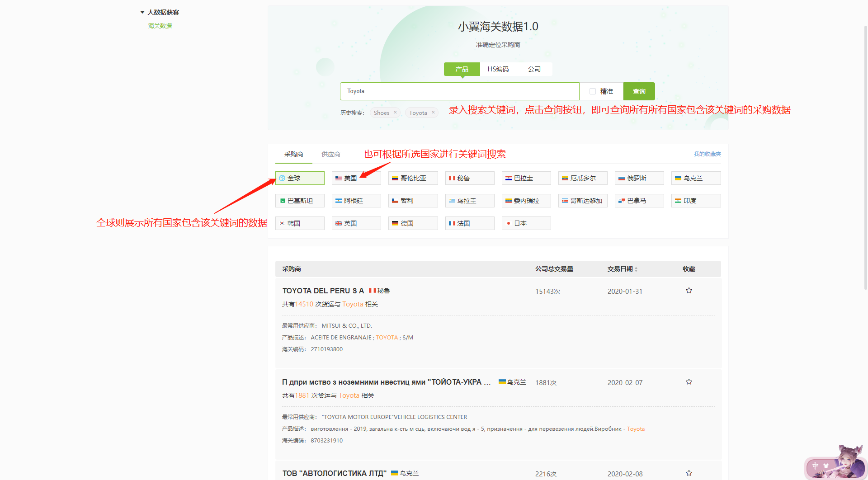Select the Toyota history search tag
Screen dimensions: 868x480
click(x=418, y=113)
